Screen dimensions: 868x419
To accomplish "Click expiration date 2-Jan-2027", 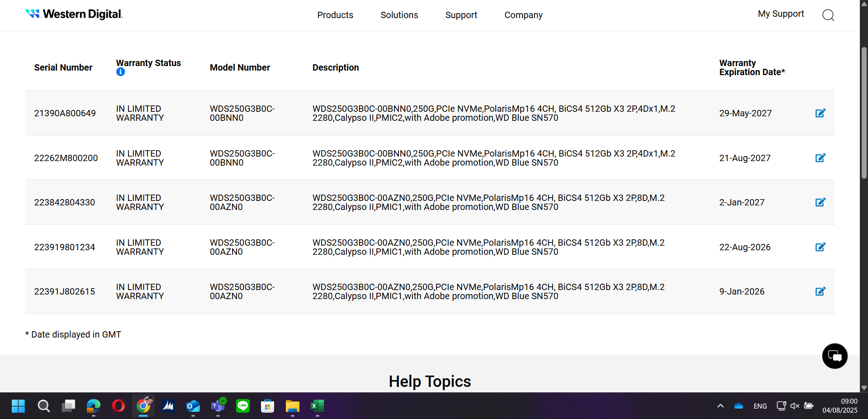I will pyautogui.click(x=742, y=202).
